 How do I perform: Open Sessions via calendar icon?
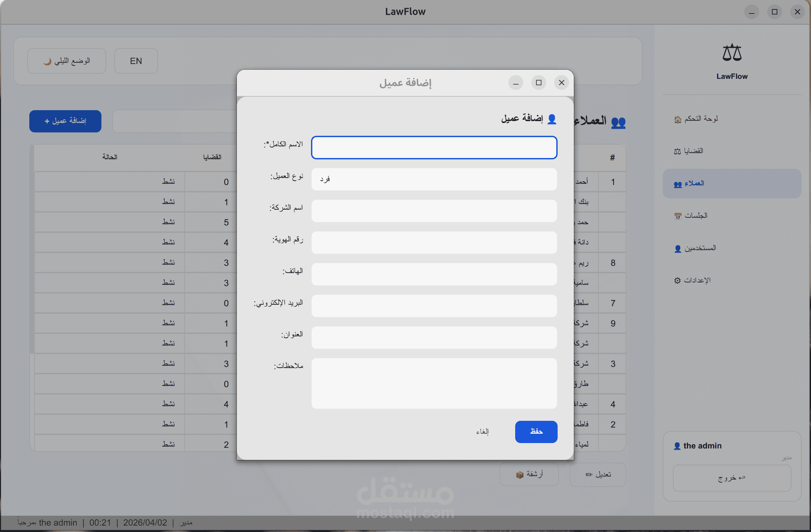point(678,216)
